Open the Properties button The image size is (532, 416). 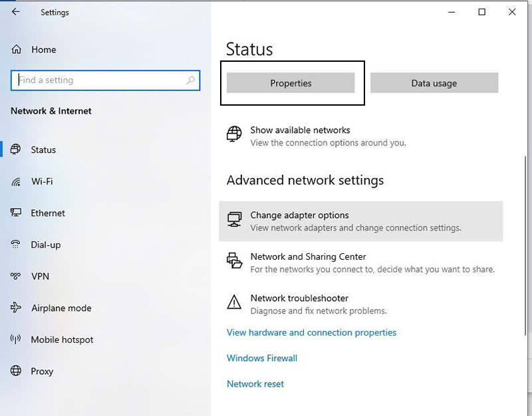pos(291,83)
